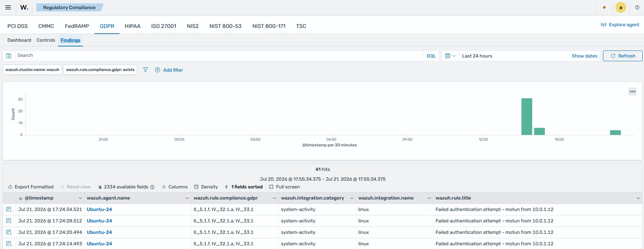Click Explore agent link

tap(620, 25)
